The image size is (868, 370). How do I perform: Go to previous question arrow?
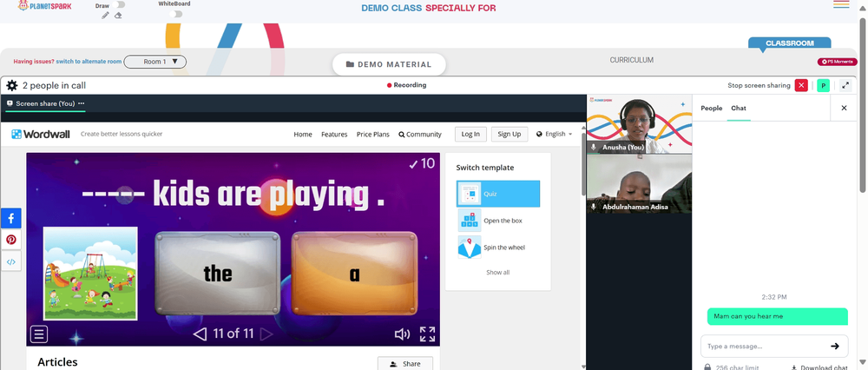tap(200, 334)
